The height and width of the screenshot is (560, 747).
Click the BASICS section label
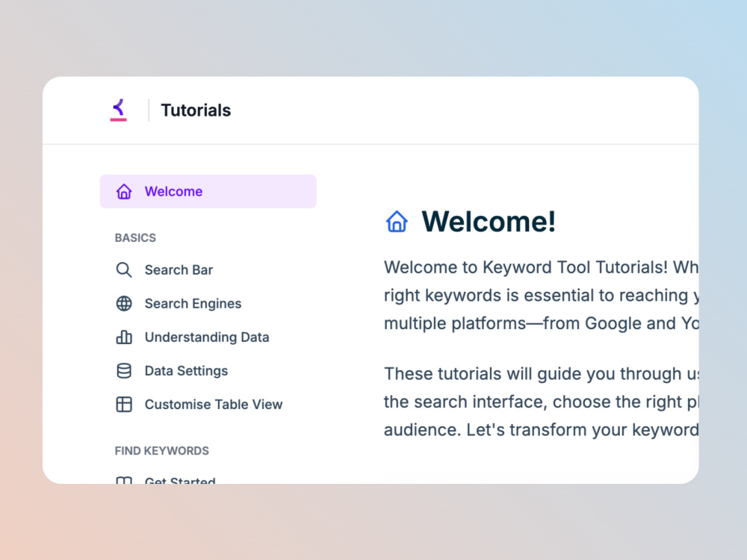point(135,237)
